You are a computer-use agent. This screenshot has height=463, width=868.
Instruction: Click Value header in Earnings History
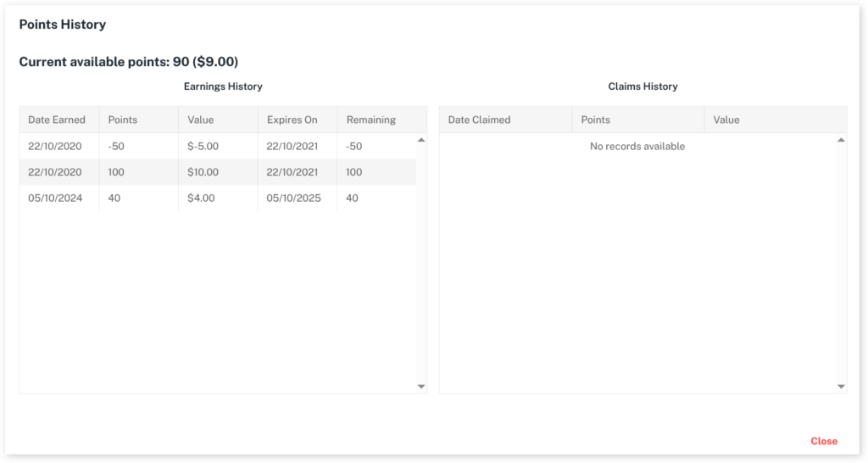pyautogui.click(x=201, y=120)
